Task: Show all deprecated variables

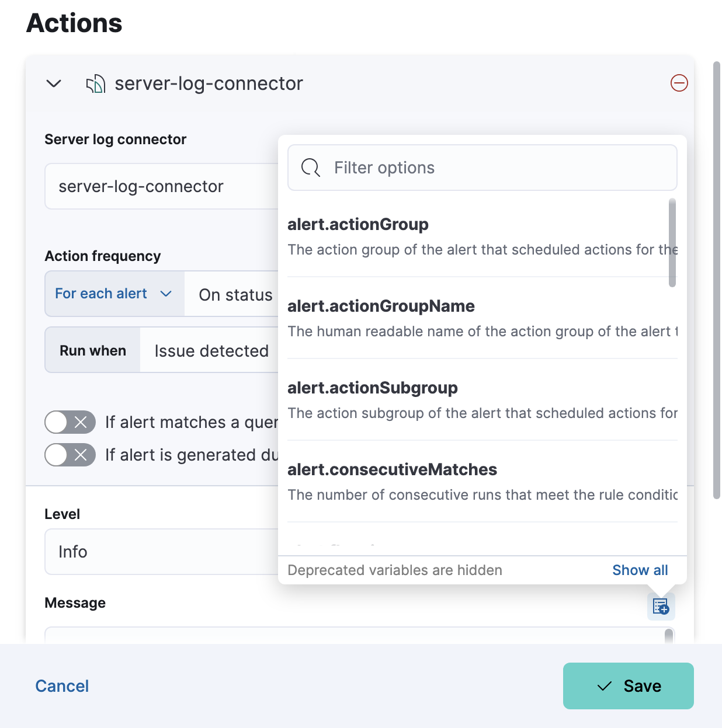Action: 640,570
